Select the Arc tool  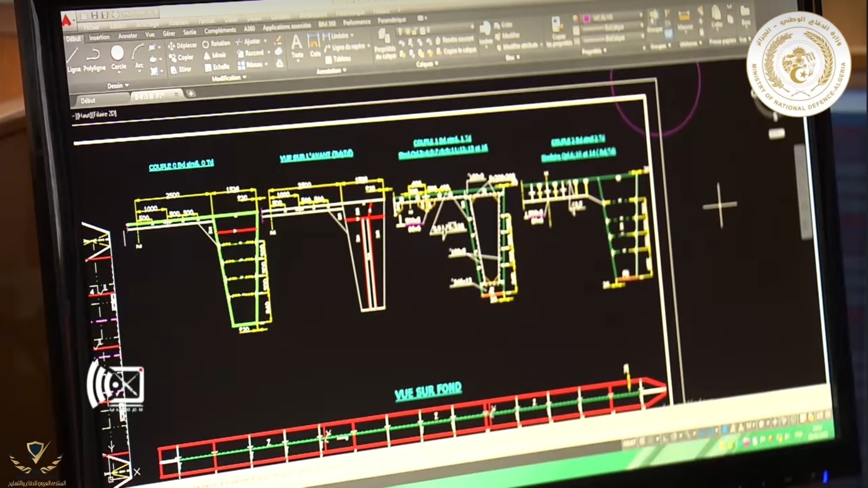point(138,56)
